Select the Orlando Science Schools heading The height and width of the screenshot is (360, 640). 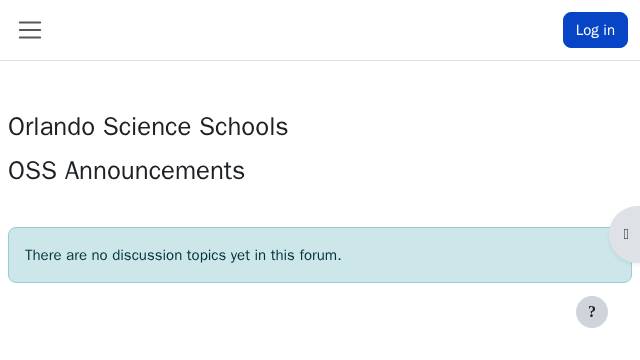click(x=148, y=127)
